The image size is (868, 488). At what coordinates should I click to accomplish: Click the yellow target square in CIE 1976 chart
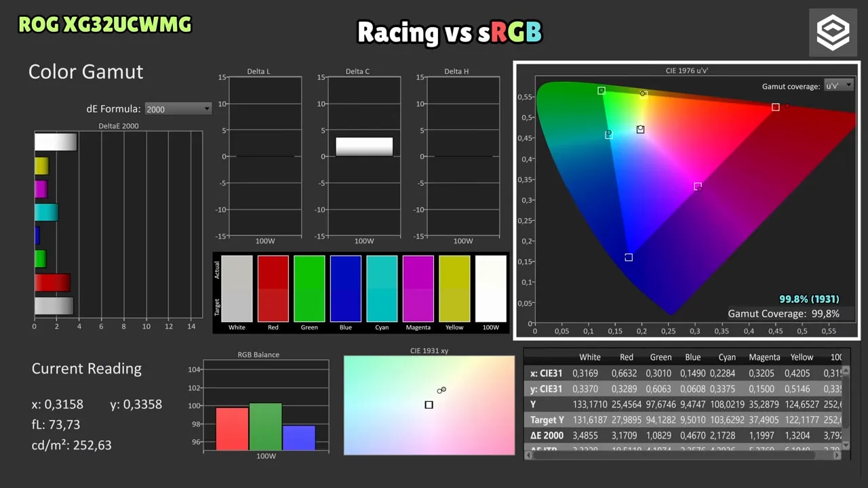[644, 95]
